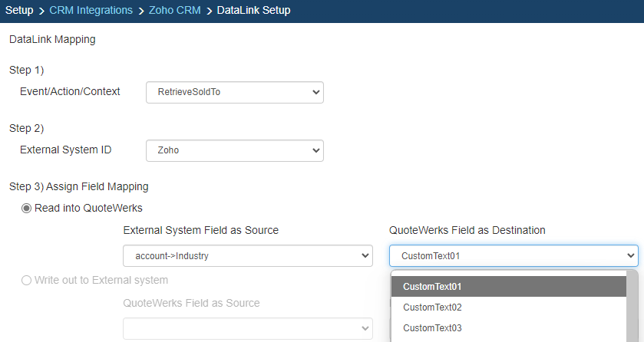The height and width of the screenshot is (342, 644).
Task: Collapse the QuoteWerks Field as Destination dropdown
Action: (x=513, y=256)
